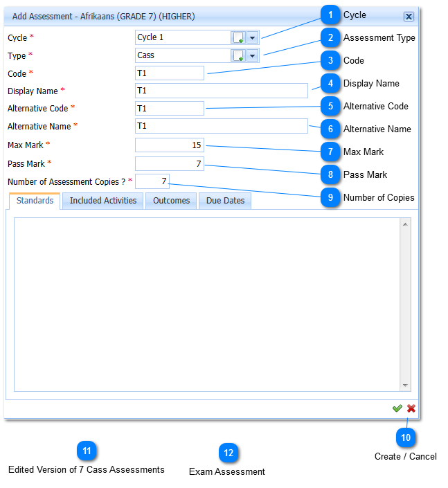Screen dimensions: 448x488
Task: Click the Code input field
Action: point(170,73)
